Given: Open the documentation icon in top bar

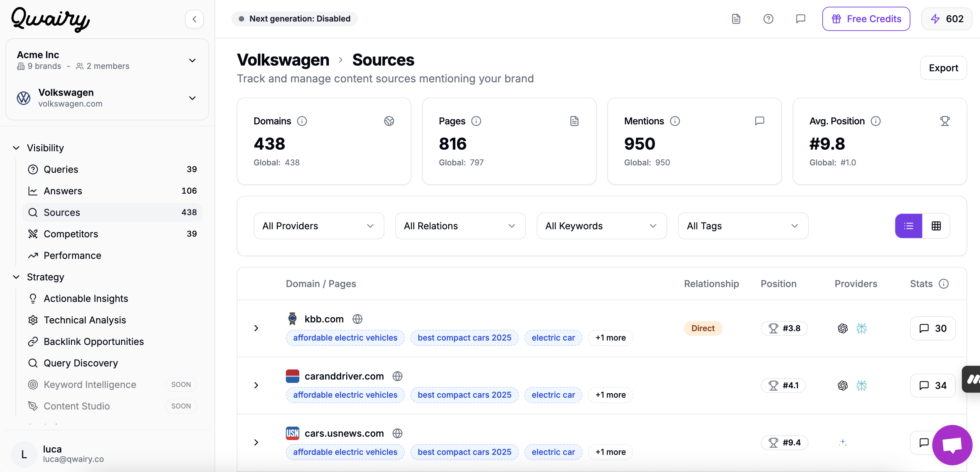Looking at the screenshot, I should point(736,18).
